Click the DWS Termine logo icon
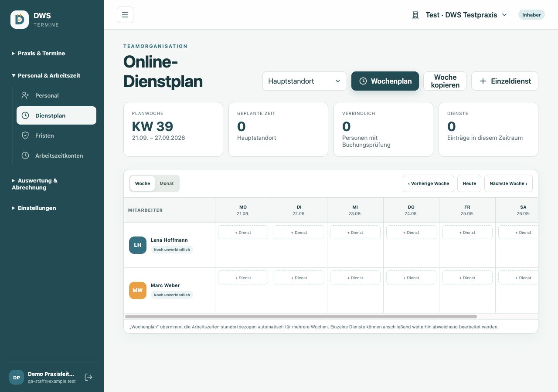This screenshot has width=558, height=392. (x=20, y=20)
